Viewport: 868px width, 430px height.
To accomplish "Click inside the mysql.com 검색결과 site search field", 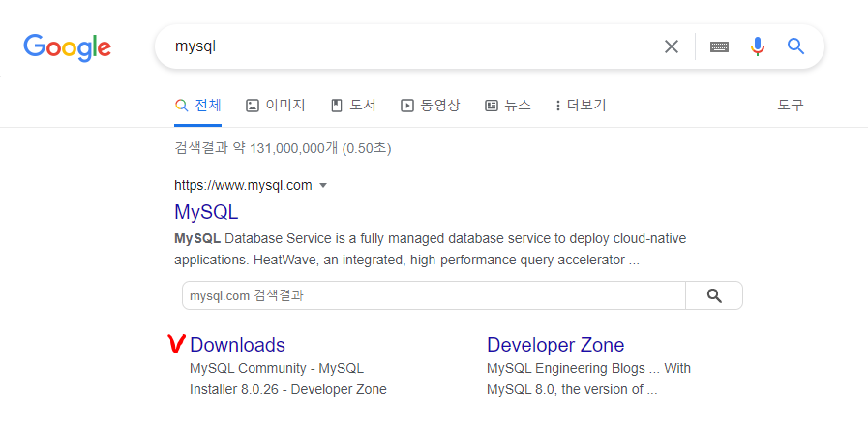I will (434, 296).
